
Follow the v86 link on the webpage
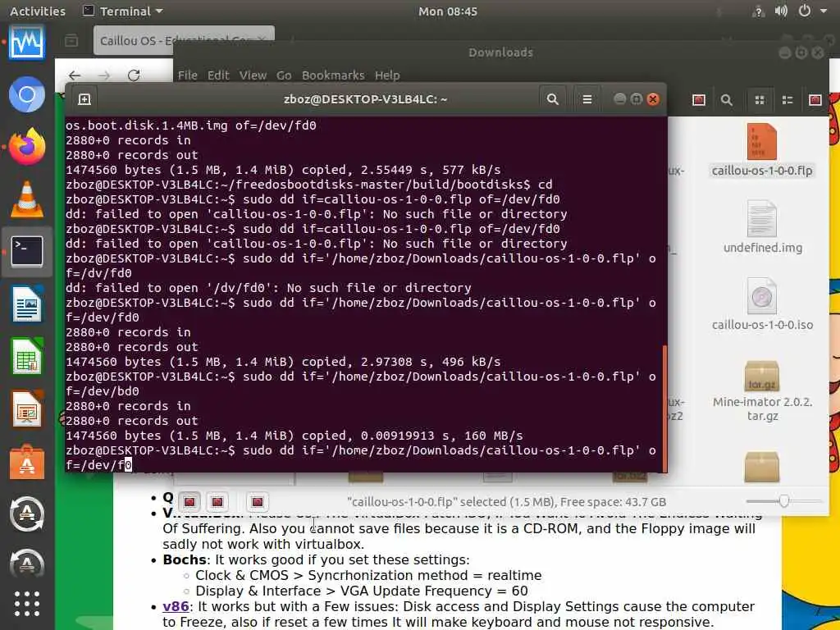[176, 606]
